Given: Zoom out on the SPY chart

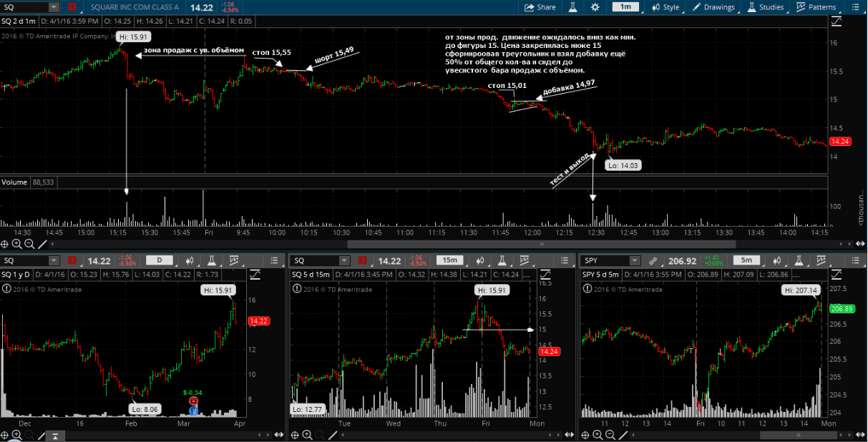Looking at the screenshot, I should click(610, 436).
